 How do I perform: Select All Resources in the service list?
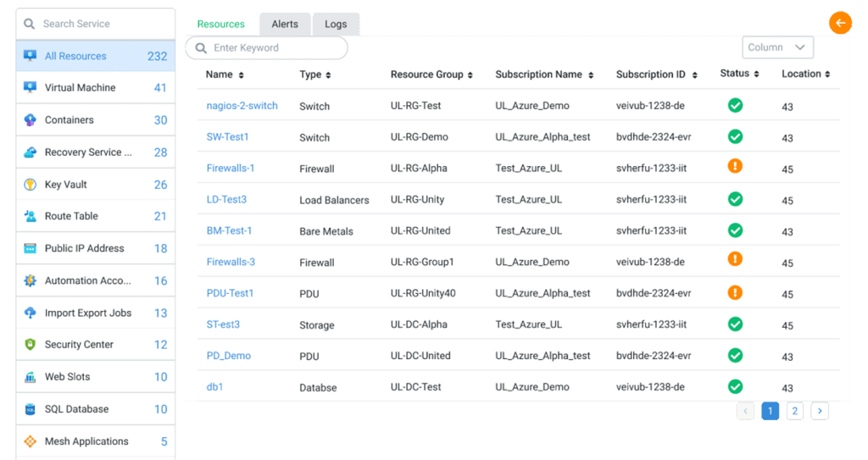[96, 56]
